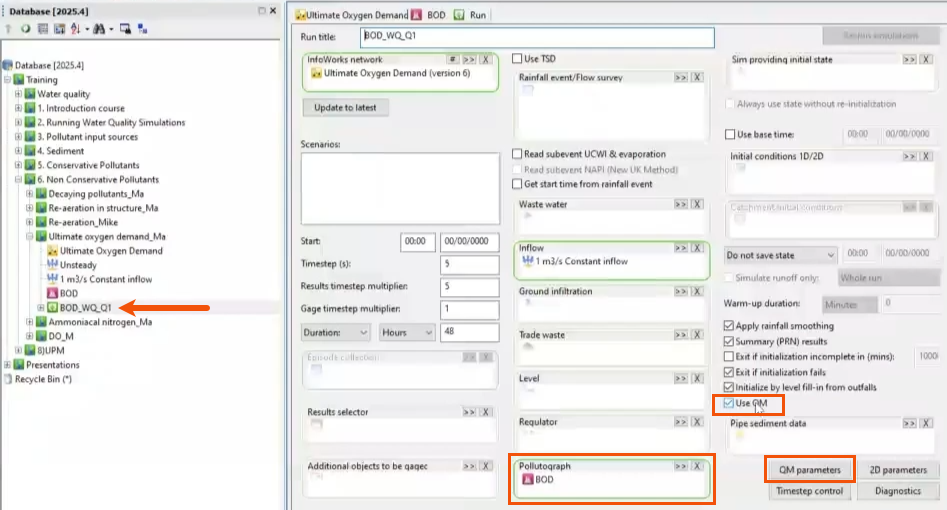The width and height of the screenshot is (947, 510).
Task: Click the monitor-with-user icon in Database toolbar
Action: pos(125,28)
